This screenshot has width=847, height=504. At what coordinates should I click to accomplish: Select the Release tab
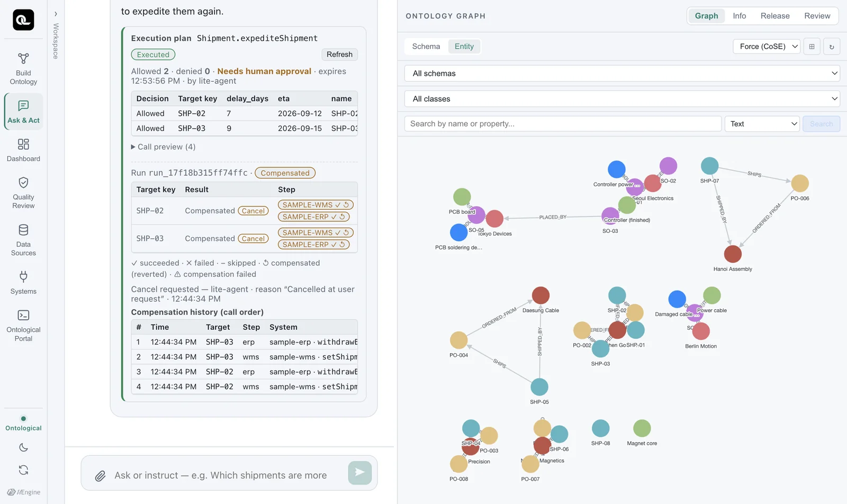coord(775,16)
